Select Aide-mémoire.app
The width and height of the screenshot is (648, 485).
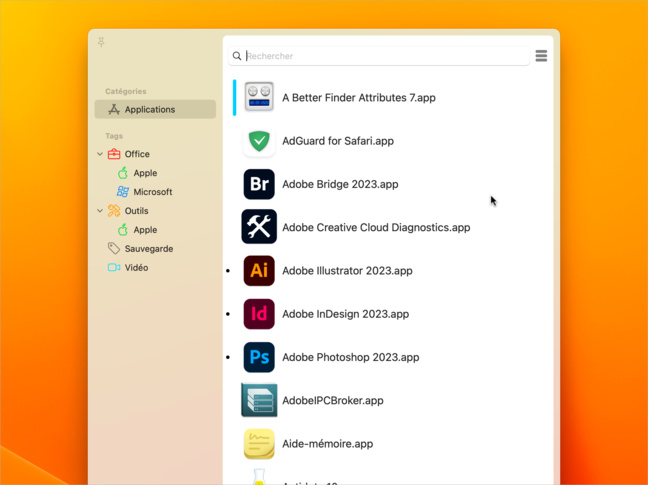[x=327, y=444]
